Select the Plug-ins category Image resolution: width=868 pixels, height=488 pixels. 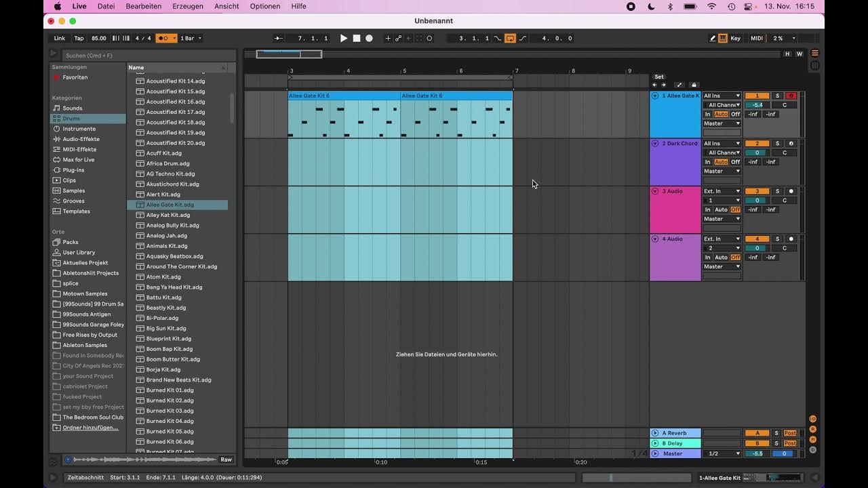point(73,170)
